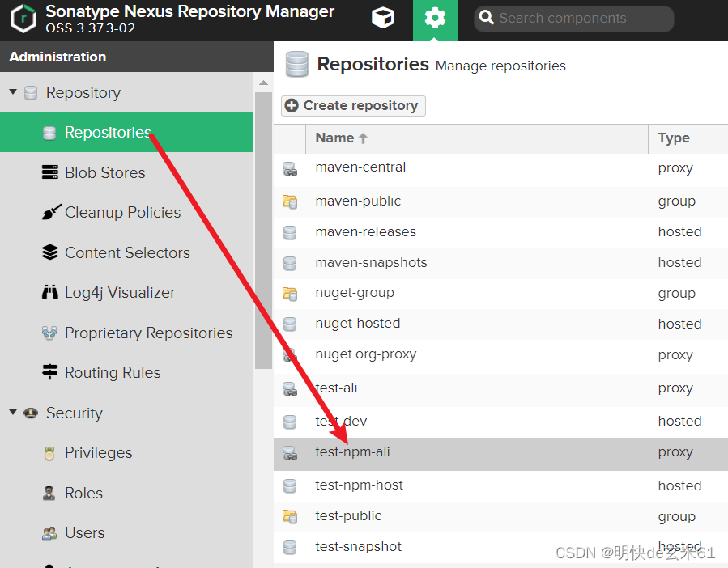
Task: Click the proxy icon beside test-ali
Action: [290, 389]
